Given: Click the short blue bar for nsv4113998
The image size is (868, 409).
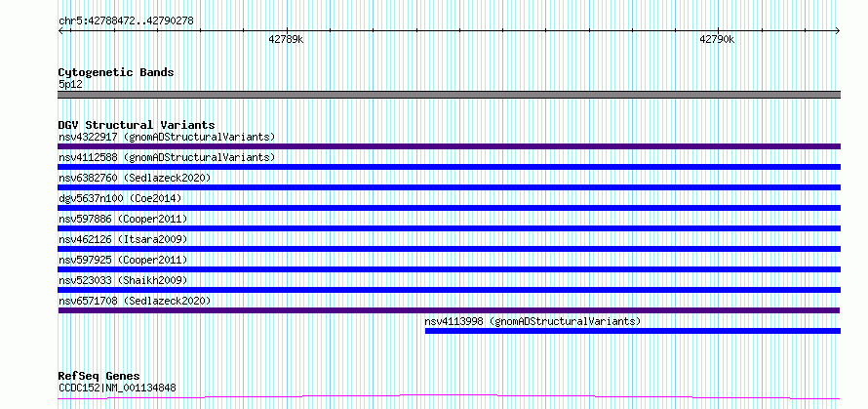Looking at the screenshot, I should [x=633, y=331].
